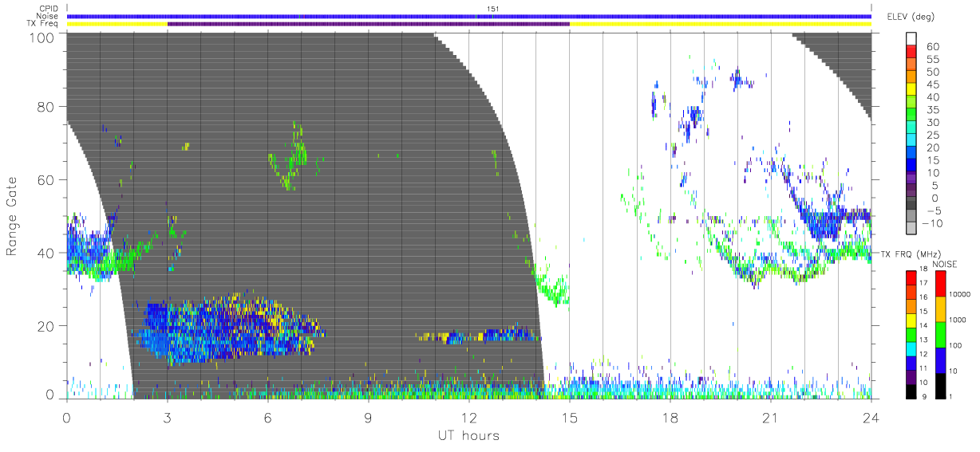
Task: Click the 6 label on the UT hours axis
Action: point(268,418)
